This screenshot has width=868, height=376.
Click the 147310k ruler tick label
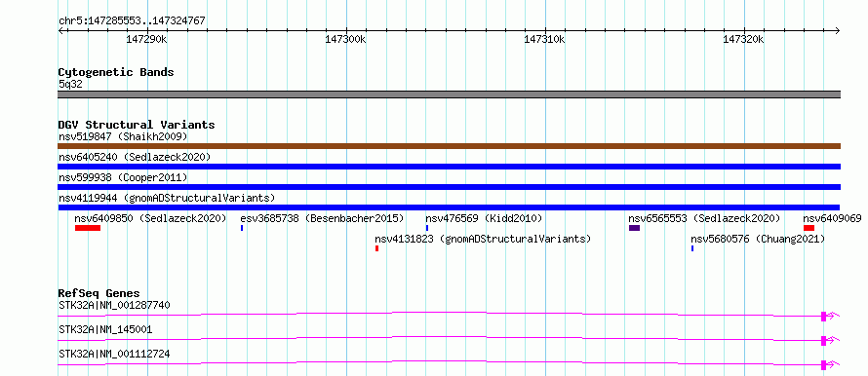click(x=545, y=40)
